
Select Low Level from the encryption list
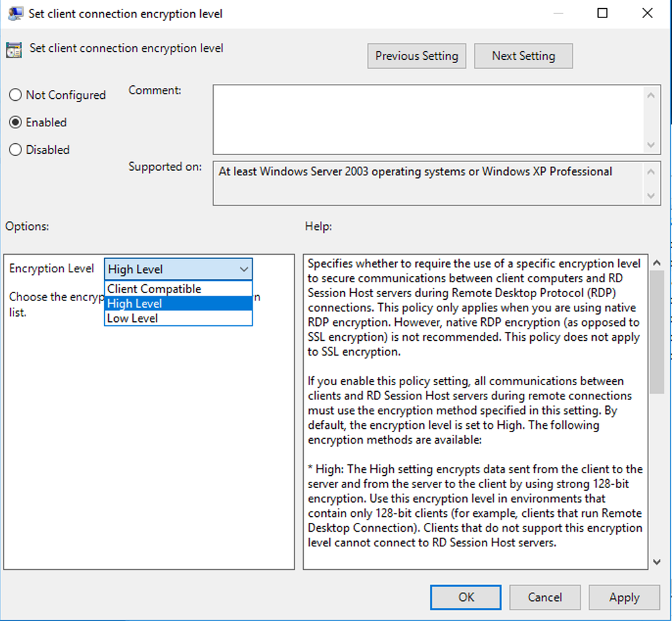(x=131, y=318)
